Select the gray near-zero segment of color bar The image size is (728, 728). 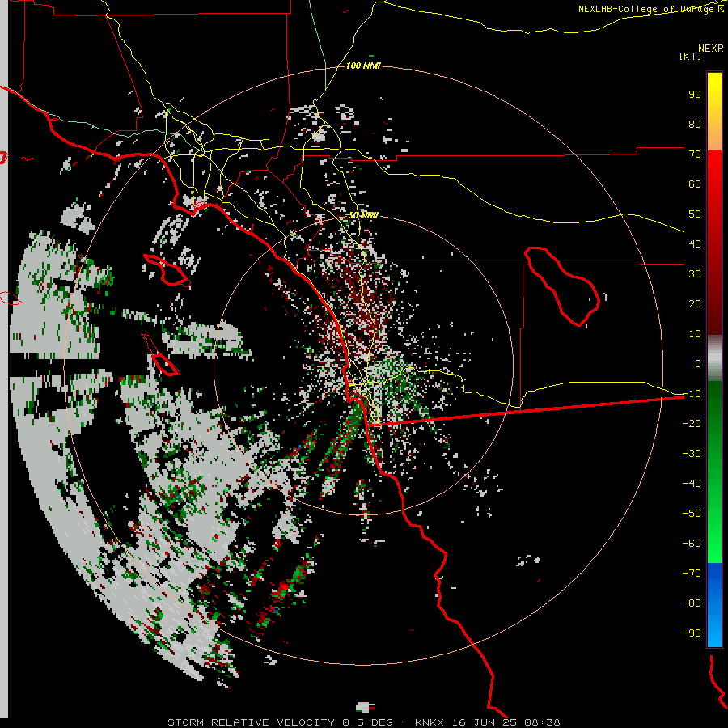click(714, 358)
